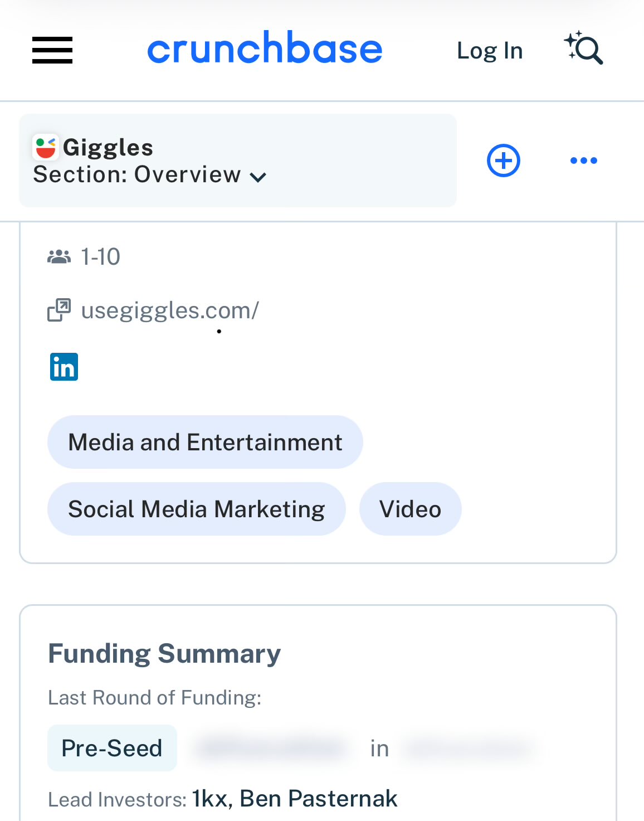Select the Media and Entertainment tag

[x=205, y=442]
